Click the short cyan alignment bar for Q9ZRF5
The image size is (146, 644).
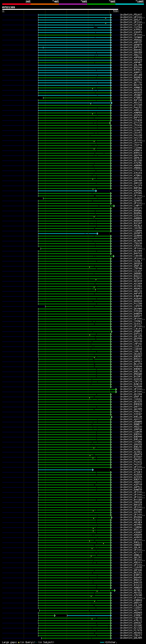68,233
